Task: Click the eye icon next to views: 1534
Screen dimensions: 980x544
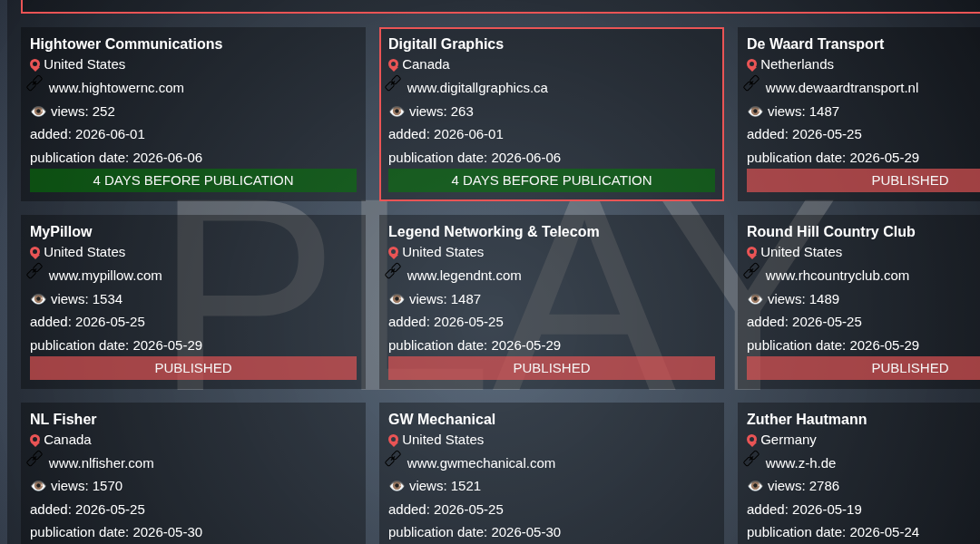Action: [38, 300]
